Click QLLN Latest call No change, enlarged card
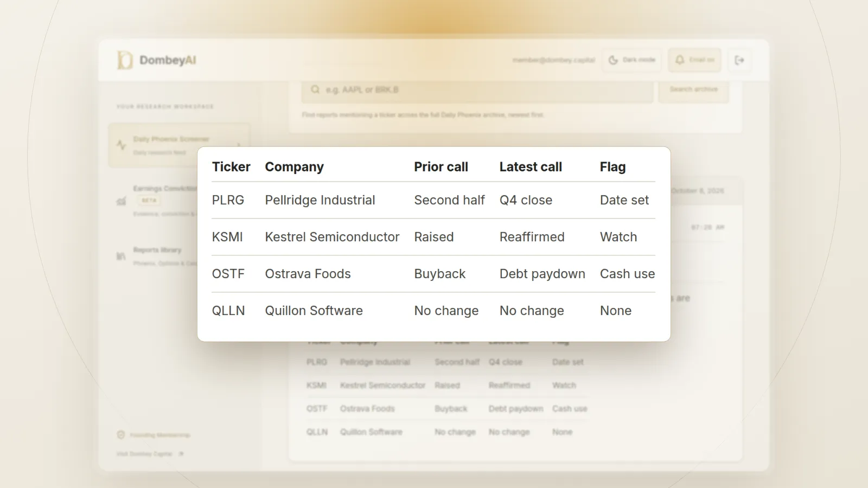The image size is (868, 488). click(532, 311)
